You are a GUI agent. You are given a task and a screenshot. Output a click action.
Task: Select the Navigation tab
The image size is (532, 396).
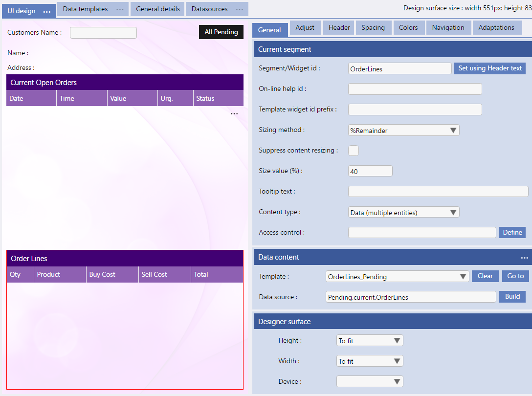point(448,27)
